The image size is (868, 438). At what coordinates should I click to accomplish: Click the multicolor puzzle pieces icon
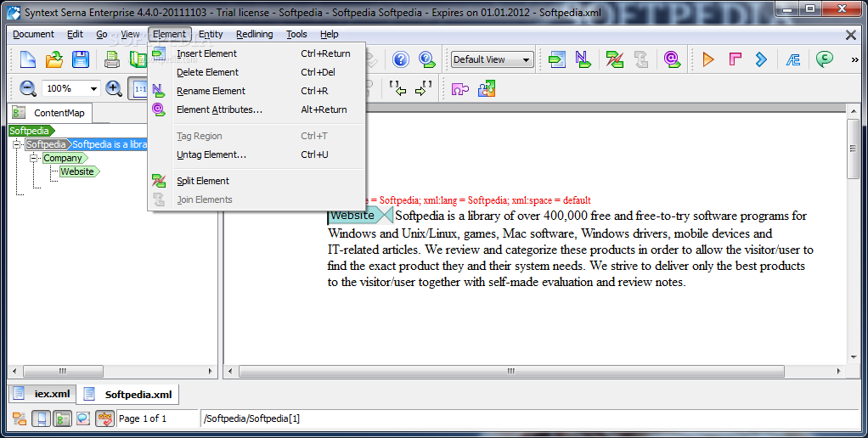point(487,88)
